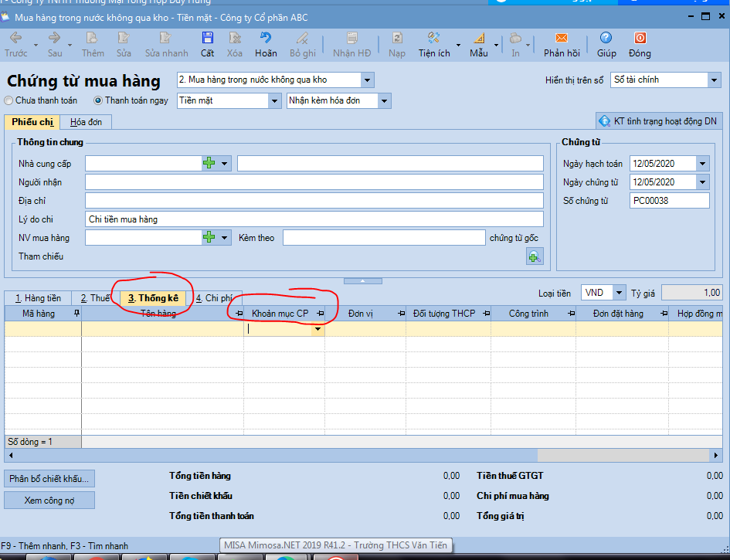Expand purchase type dropdown 'Mua hàng trong nước không qua kho'
This screenshot has height=560, width=730.
click(x=368, y=80)
